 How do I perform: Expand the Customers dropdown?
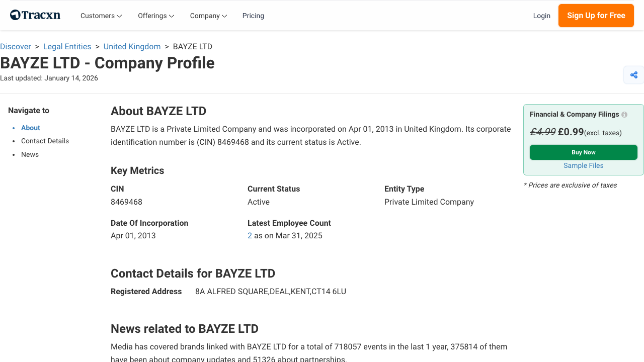(x=101, y=16)
